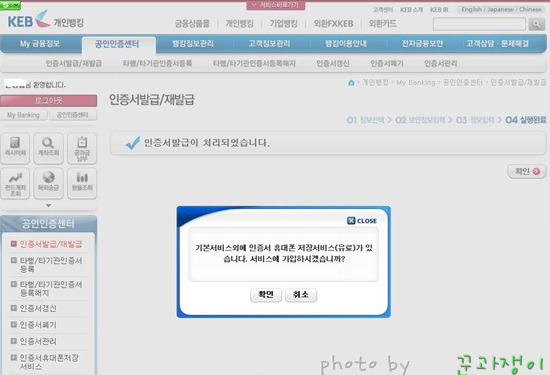550x375 pixels.
Task: Click 타행/타기관인증서등록 submenu item
Action: [x=157, y=63]
